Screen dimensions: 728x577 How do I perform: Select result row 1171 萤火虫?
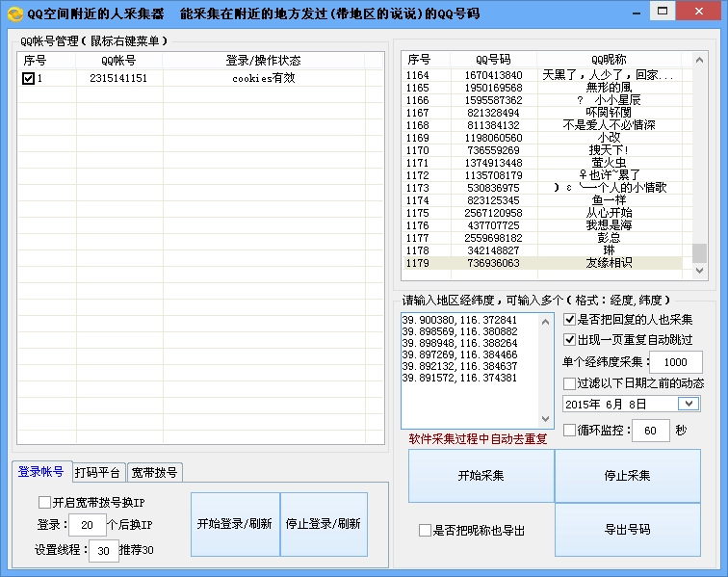coord(542,163)
